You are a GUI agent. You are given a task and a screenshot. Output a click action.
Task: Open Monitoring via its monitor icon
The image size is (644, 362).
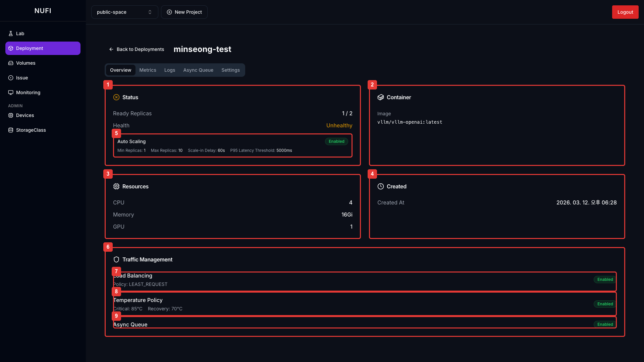[10, 92]
